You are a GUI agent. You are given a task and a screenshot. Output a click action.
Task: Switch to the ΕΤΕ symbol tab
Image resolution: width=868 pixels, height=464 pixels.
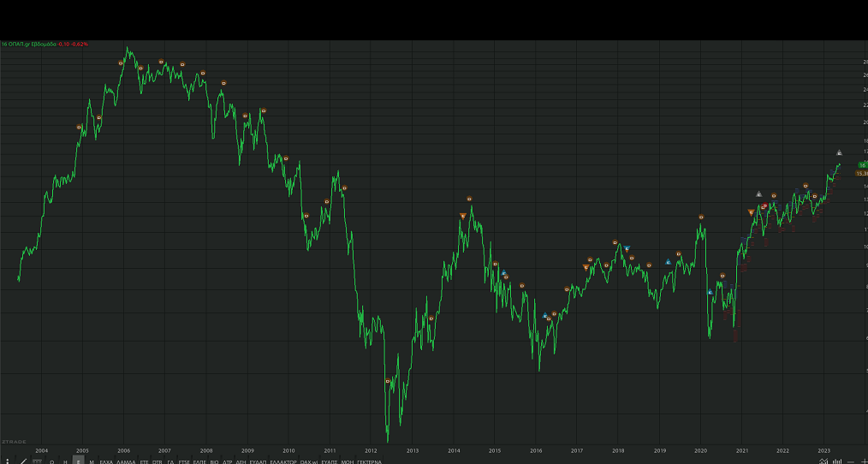pyautogui.click(x=145, y=461)
